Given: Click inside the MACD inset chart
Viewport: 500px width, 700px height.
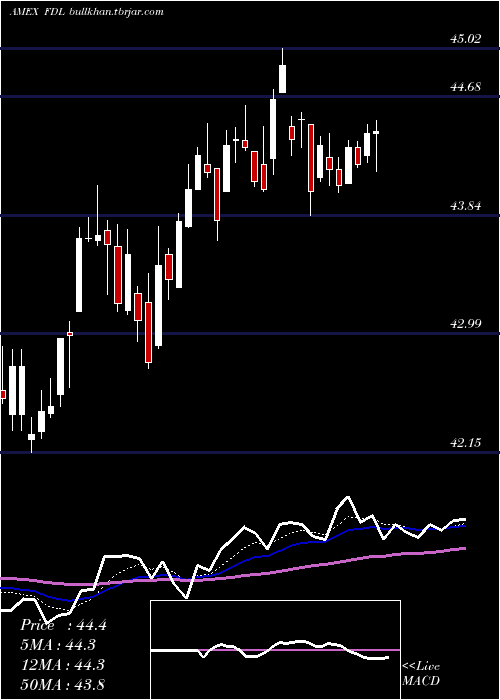Looking at the screenshot, I should click(x=275, y=650).
